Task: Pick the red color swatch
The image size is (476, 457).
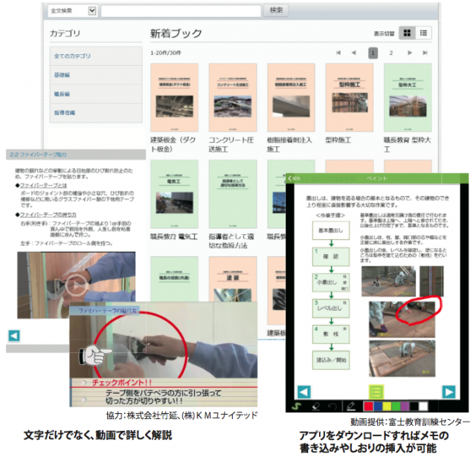Action: point(367,406)
